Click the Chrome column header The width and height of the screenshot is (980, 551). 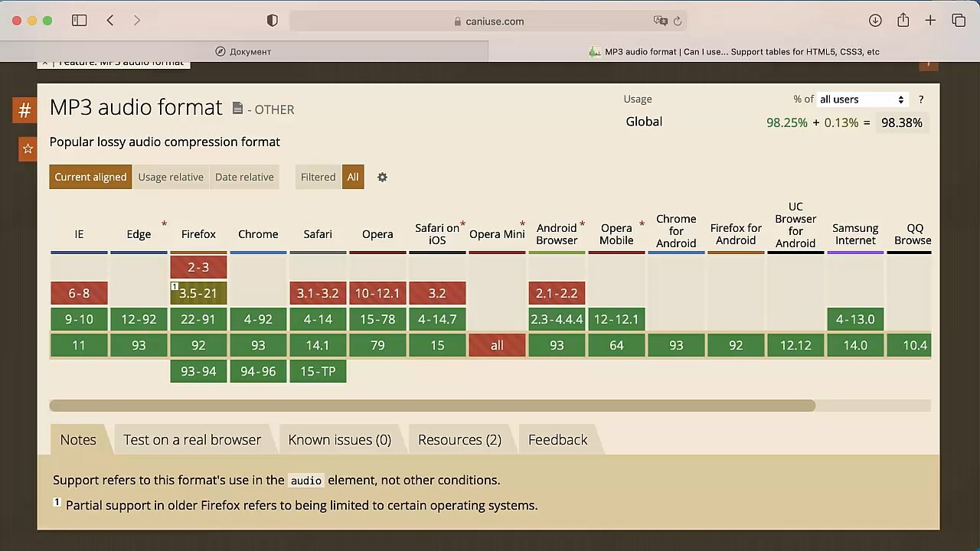[258, 234]
